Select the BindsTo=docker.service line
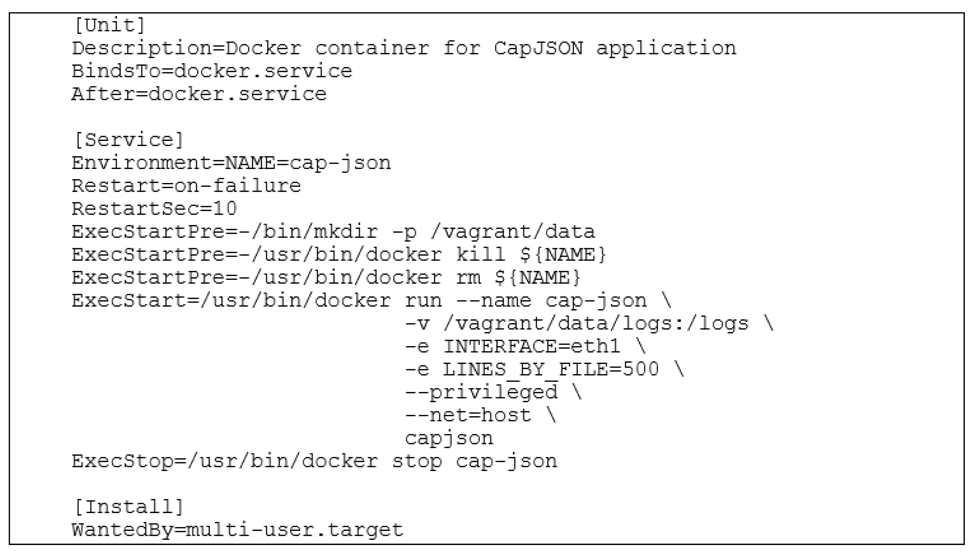 coord(212,71)
